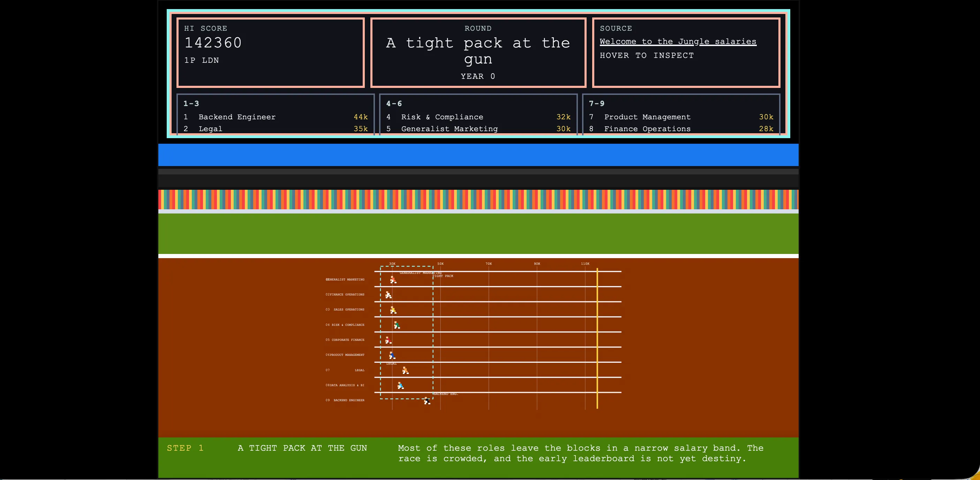
Task: Click lane label 06 Product Management
Action: [345, 355]
